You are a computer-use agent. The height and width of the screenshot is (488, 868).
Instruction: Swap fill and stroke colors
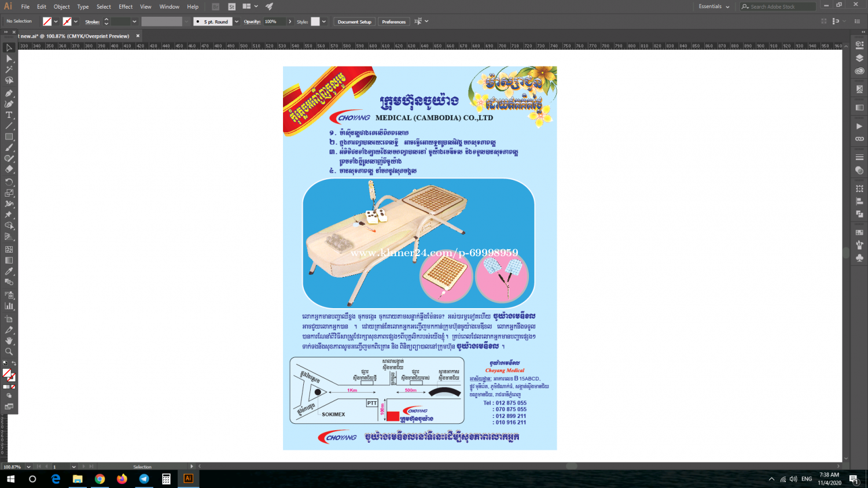coord(14,363)
